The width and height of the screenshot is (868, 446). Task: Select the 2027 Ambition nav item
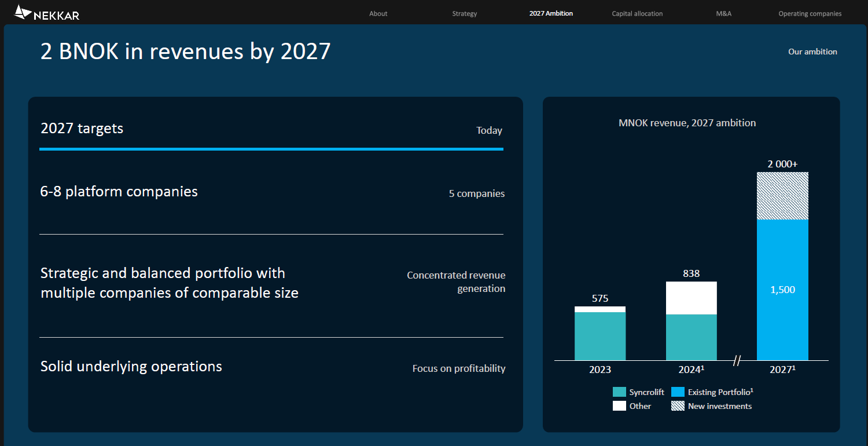coord(551,13)
